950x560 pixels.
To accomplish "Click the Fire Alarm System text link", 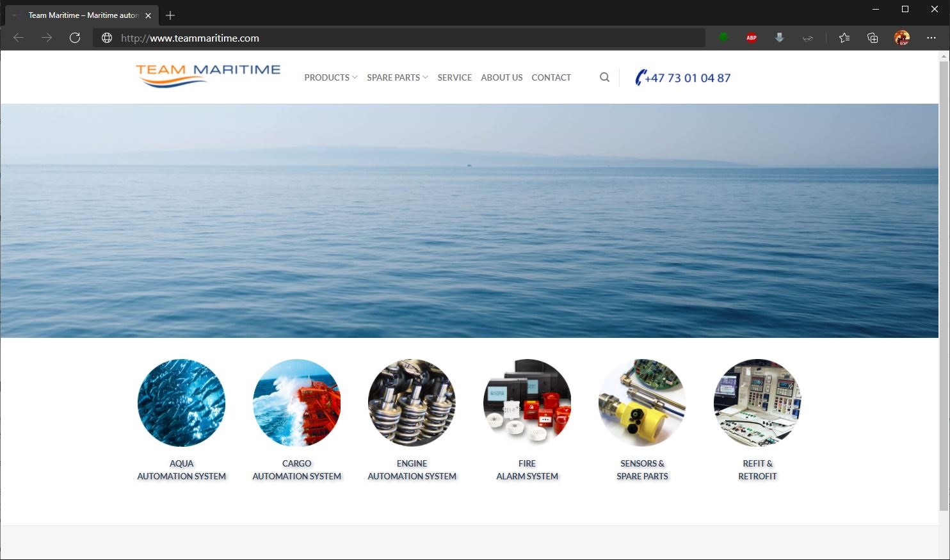I will pyautogui.click(x=527, y=470).
